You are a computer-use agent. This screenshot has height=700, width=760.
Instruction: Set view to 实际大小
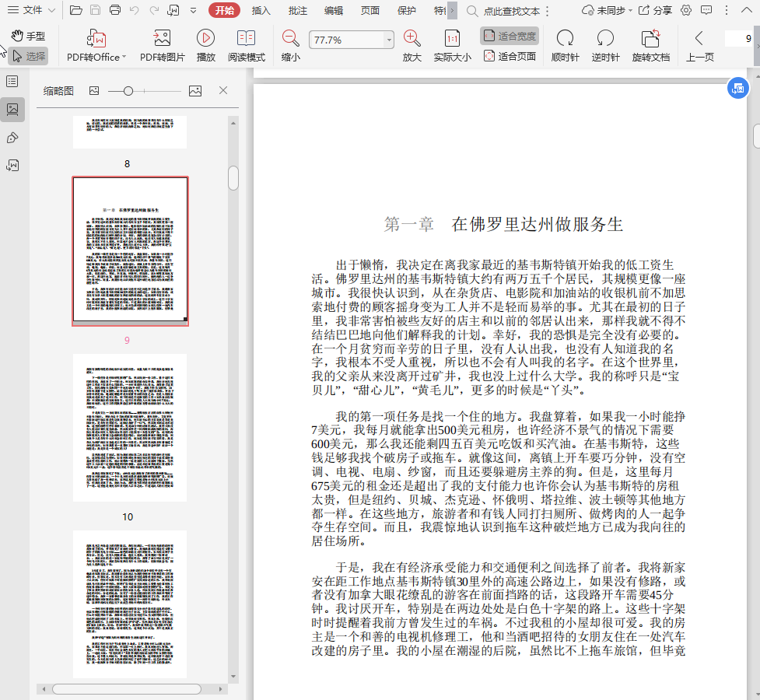[452, 46]
